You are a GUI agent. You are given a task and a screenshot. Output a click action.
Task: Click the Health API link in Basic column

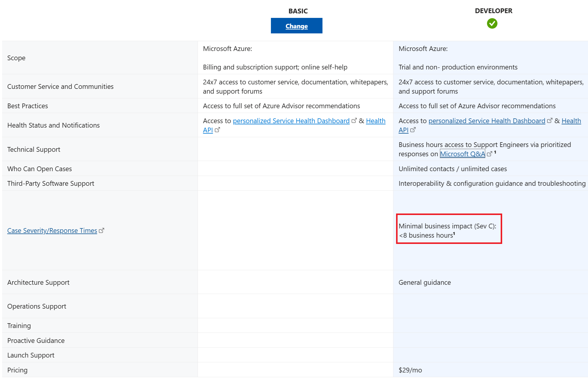point(376,121)
